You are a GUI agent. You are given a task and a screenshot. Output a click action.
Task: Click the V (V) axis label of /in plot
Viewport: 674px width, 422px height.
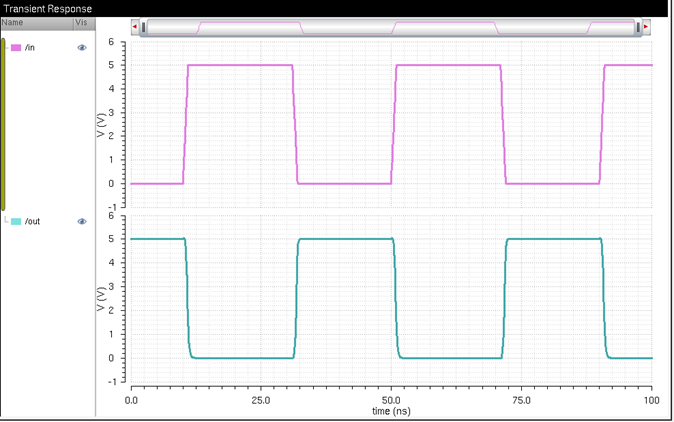pyautogui.click(x=101, y=125)
